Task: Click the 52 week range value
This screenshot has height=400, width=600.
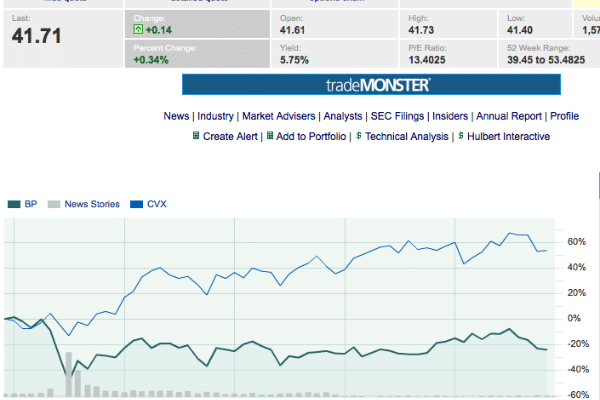Action: 546,60
